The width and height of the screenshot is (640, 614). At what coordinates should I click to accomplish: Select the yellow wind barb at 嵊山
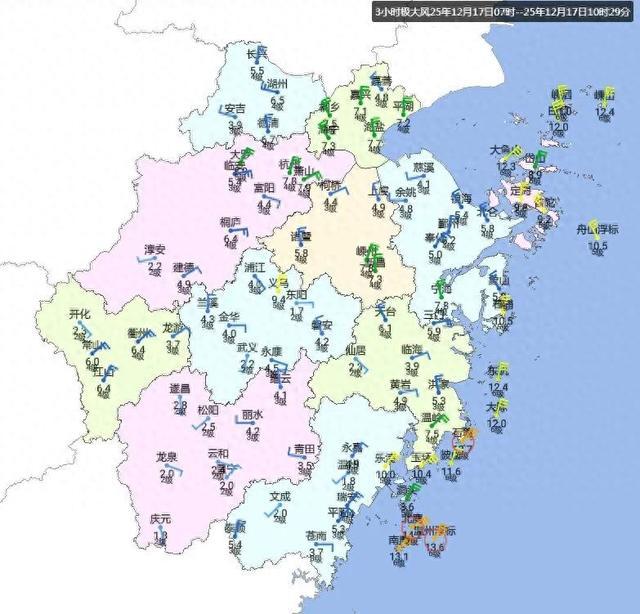point(609,96)
